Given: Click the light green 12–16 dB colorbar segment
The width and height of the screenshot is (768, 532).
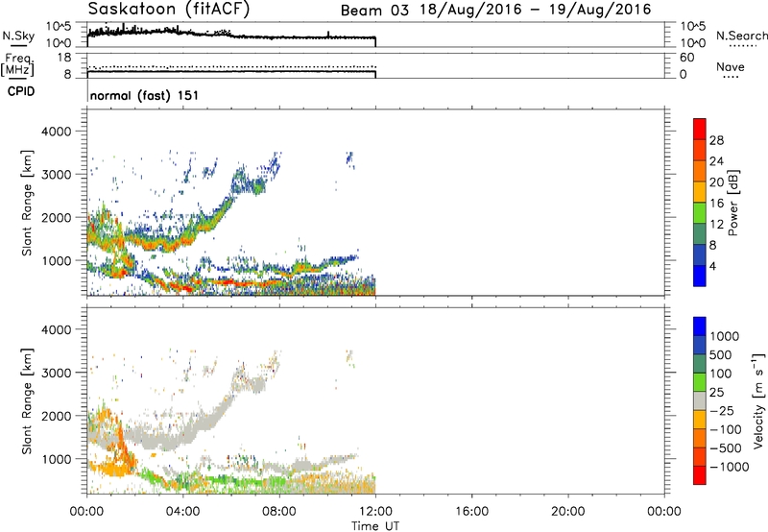Looking at the screenshot, I should tap(700, 212).
